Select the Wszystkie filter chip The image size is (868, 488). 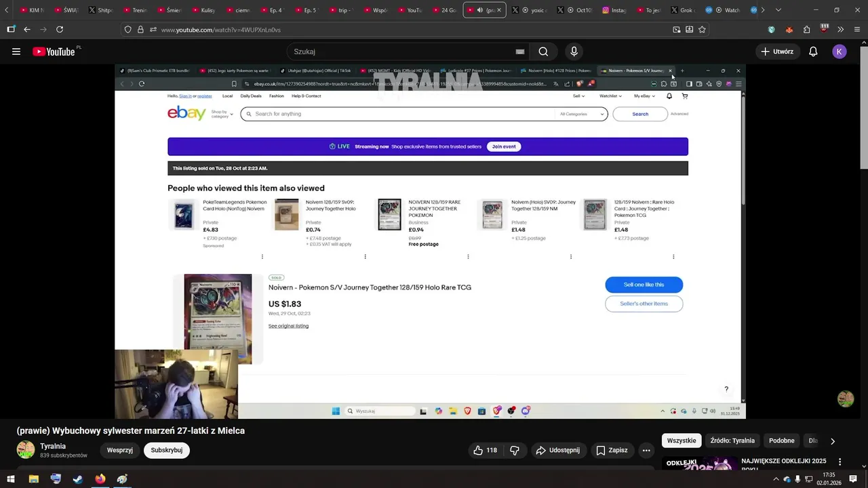click(x=682, y=441)
